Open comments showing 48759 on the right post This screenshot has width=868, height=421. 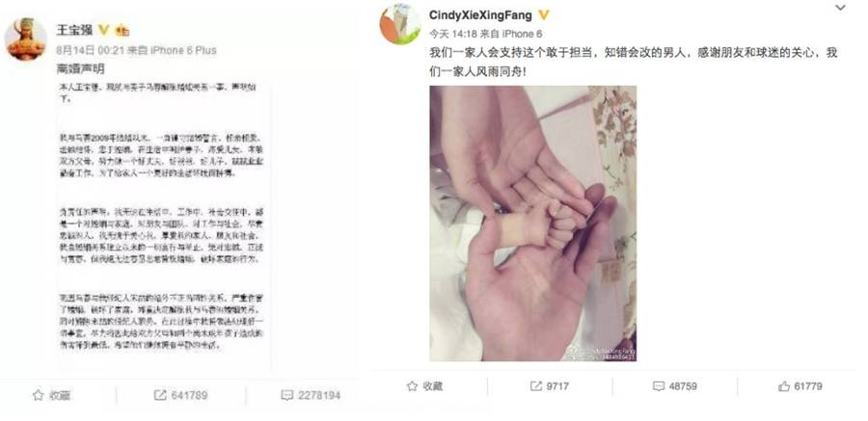coord(675,386)
